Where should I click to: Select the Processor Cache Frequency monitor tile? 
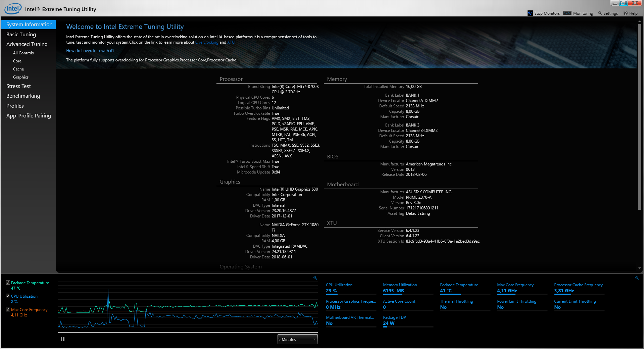click(579, 288)
